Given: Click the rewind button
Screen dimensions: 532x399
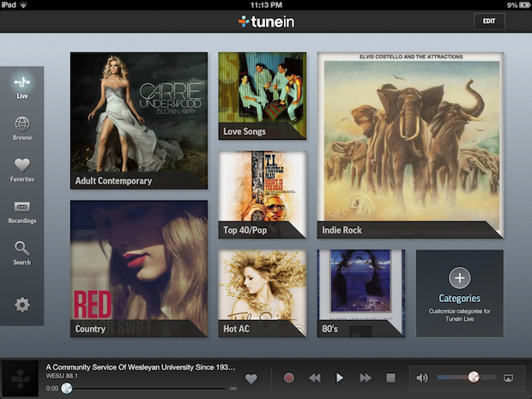Looking at the screenshot, I should tap(315, 378).
